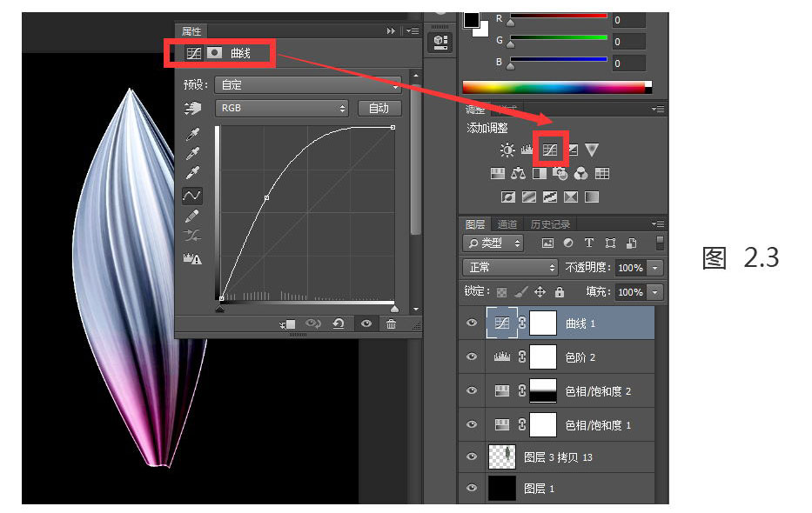Hide the 图层 1 layer
812x513 pixels.
(x=472, y=488)
